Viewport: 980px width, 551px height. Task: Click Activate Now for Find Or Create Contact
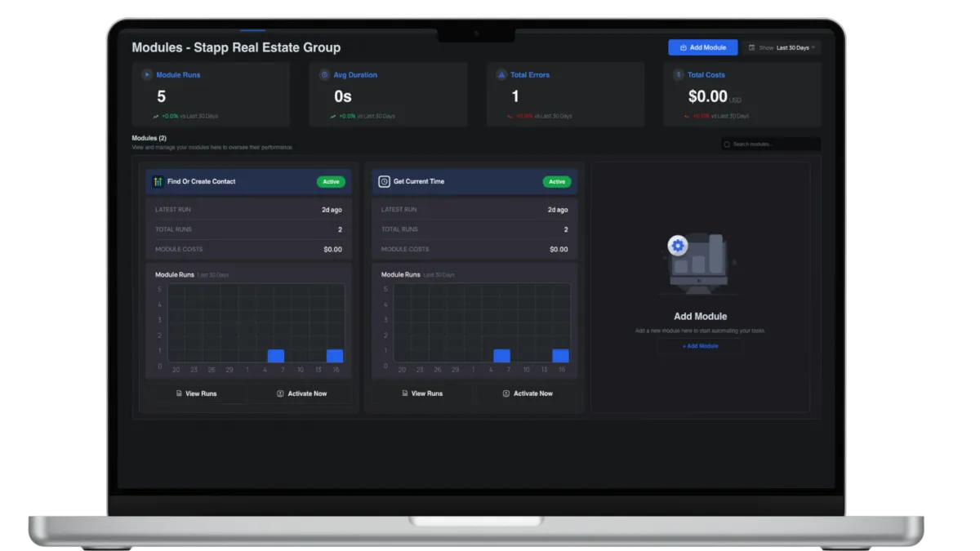pos(301,393)
